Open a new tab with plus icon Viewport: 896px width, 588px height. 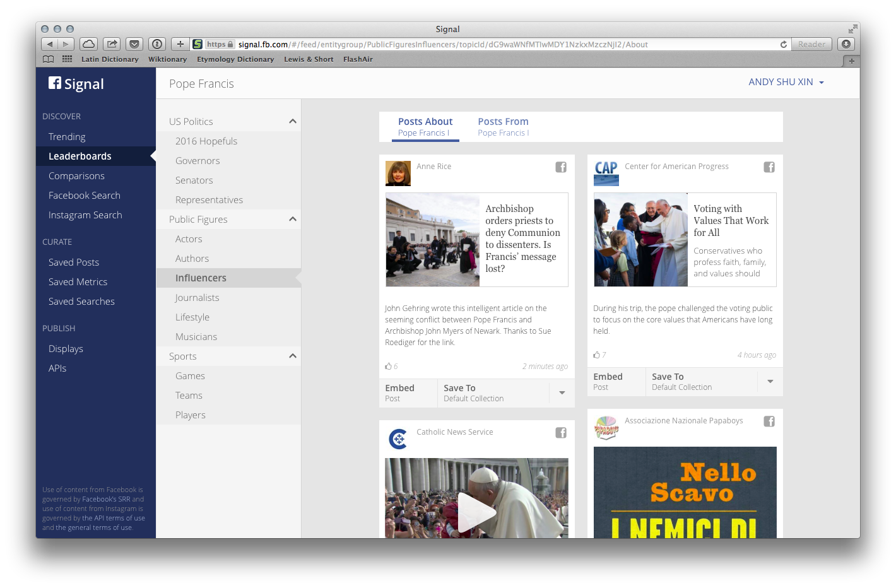click(x=851, y=61)
